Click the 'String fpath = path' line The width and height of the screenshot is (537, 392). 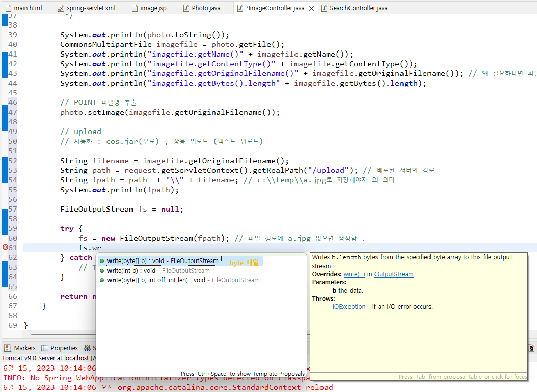tap(149, 180)
